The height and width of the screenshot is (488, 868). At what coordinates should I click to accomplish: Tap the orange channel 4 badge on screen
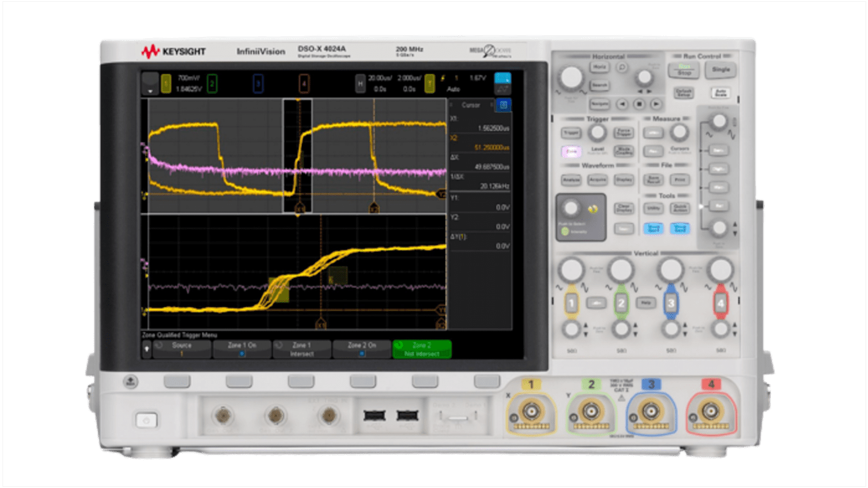pos(304,84)
